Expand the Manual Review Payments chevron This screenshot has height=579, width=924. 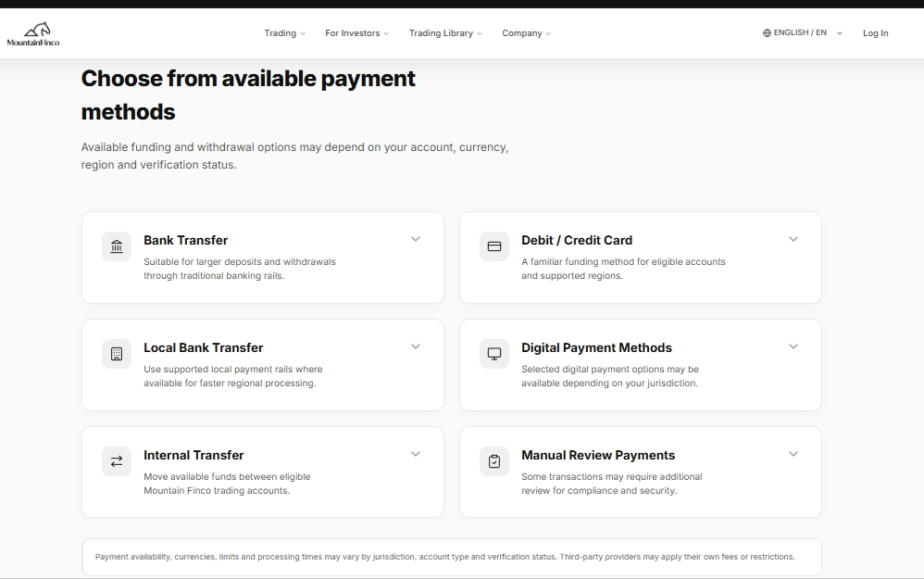tap(793, 453)
